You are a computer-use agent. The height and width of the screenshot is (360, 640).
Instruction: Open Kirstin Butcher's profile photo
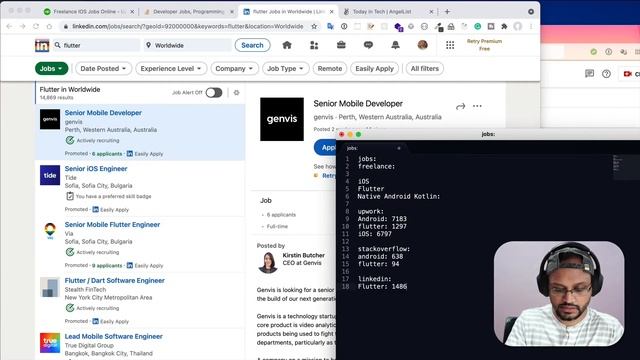click(268, 262)
